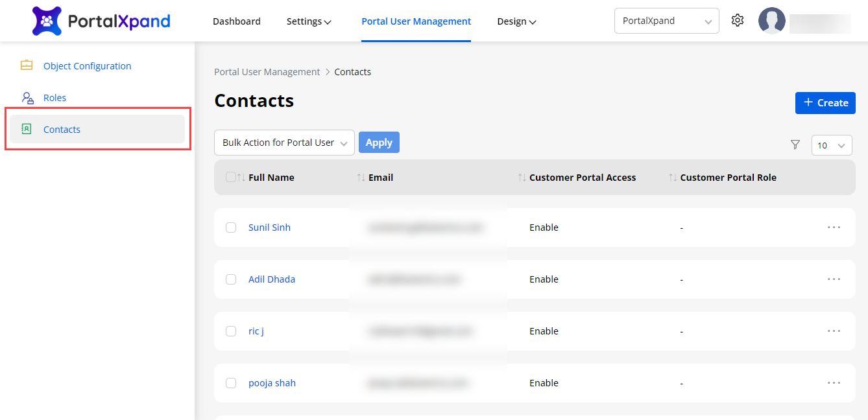Click the user profile avatar
Viewport: 868px width, 420px height.
pyautogui.click(x=771, y=21)
